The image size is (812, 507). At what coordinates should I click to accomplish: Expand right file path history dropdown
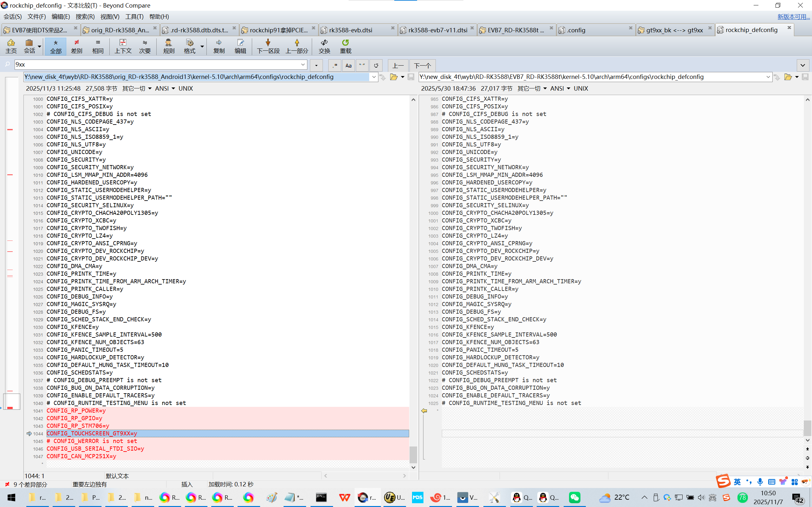coord(768,77)
